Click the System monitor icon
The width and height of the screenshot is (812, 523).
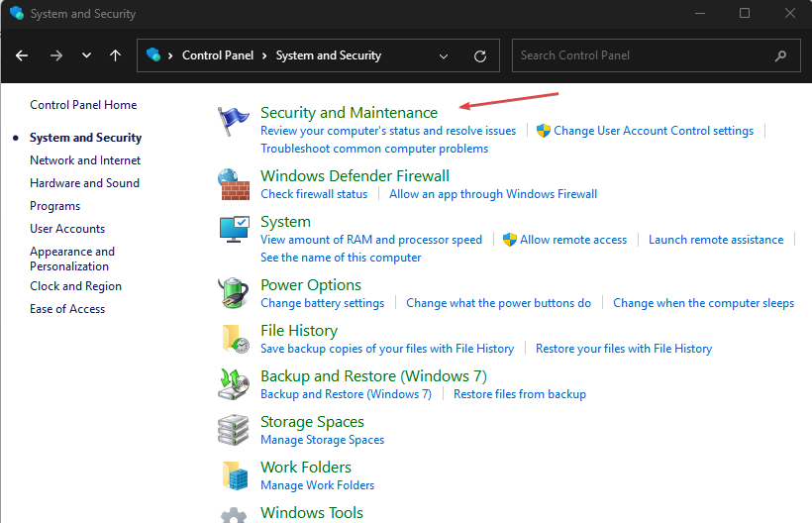tap(234, 230)
